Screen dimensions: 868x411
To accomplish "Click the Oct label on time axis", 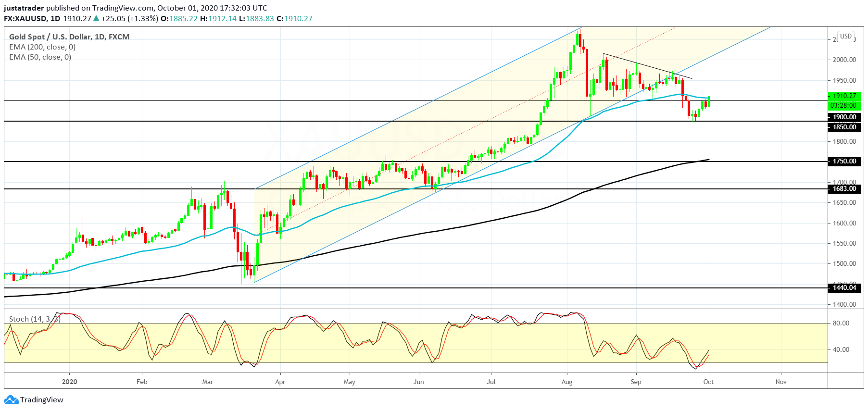I will coord(708,382).
